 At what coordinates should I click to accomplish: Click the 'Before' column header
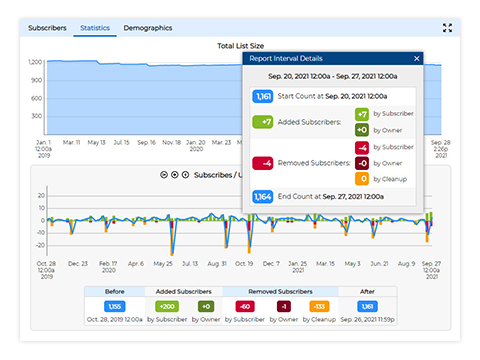click(x=115, y=292)
